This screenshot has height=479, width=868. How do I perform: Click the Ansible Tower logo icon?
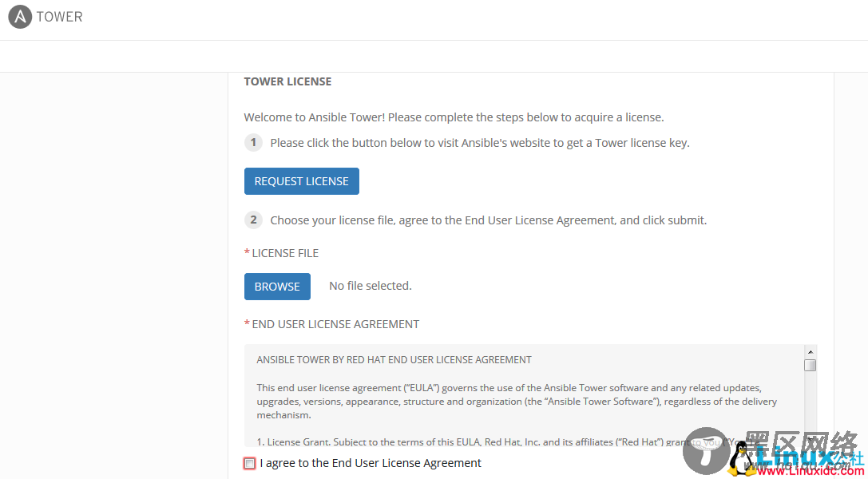click(20, 17)
